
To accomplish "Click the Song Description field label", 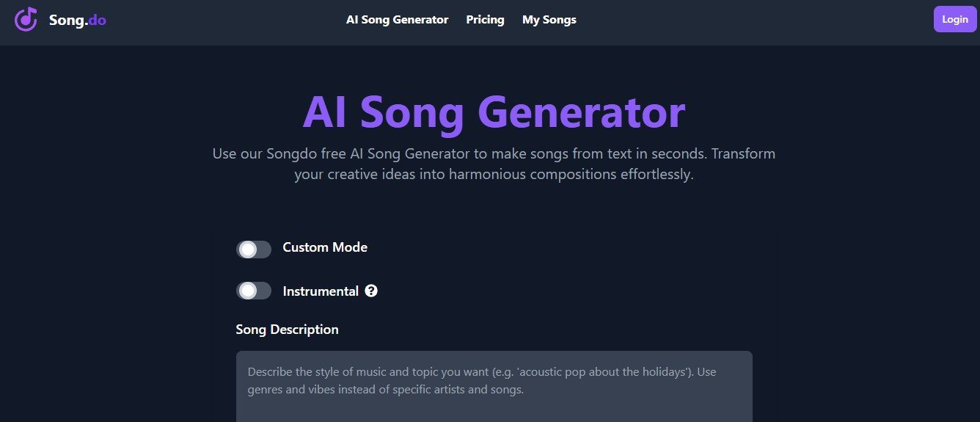I will pyautogui.click(x=287, y=330).
